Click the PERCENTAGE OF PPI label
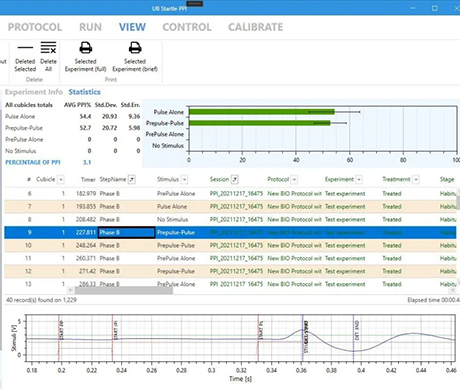Image resolution: width=460 pixels, height=390 pixels. (33, 162)
